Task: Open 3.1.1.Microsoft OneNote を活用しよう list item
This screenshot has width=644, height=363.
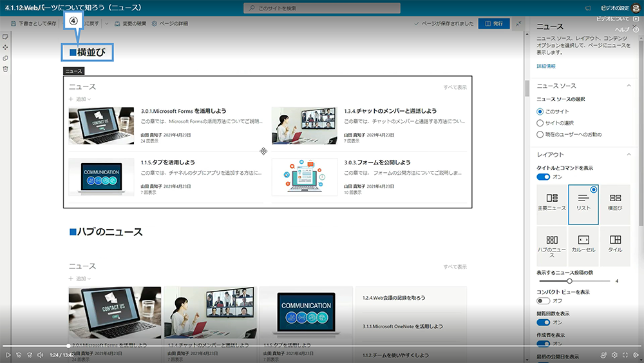Action: point(402,326)
